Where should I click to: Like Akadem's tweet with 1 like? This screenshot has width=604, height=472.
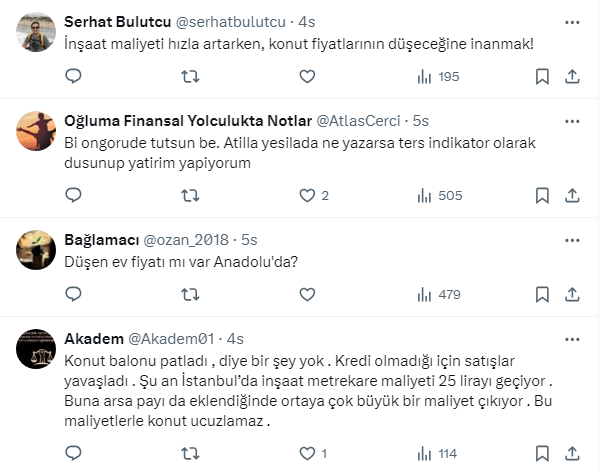(307, 453)
